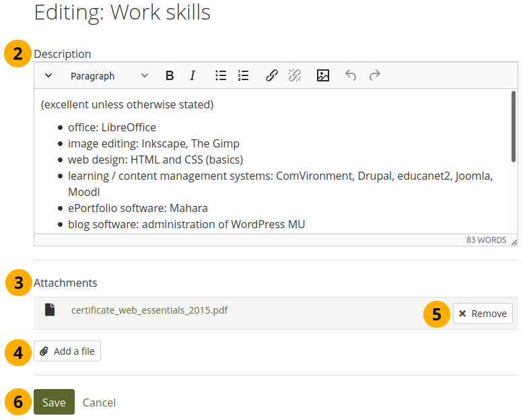Screen dimensions: 523x420
Task: Insert a bulleted list
Action: [221, 76]
